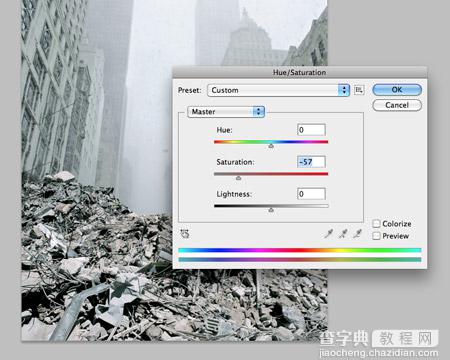Click the Hue value field
This screenshot has width=450, height=360.
coord(311,130)
